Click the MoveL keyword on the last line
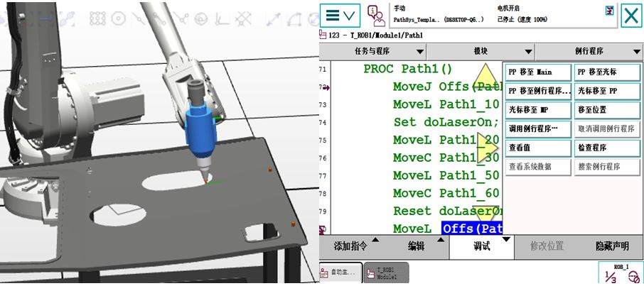The height and width of the screenshot is (286, 644). tap(412, 229)
